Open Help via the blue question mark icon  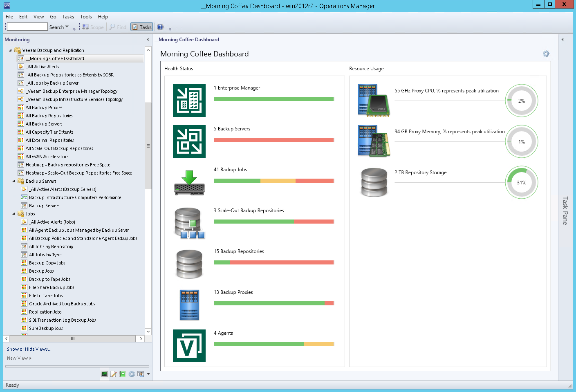pos(160,27)
